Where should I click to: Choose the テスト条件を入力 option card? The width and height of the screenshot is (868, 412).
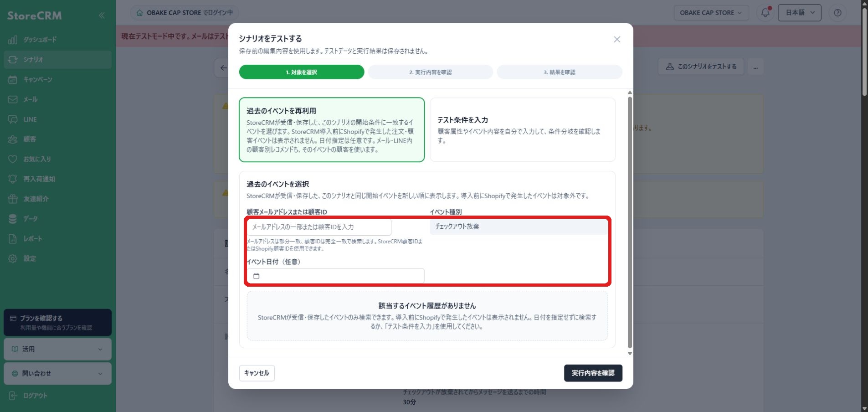(x=523, y=130)
